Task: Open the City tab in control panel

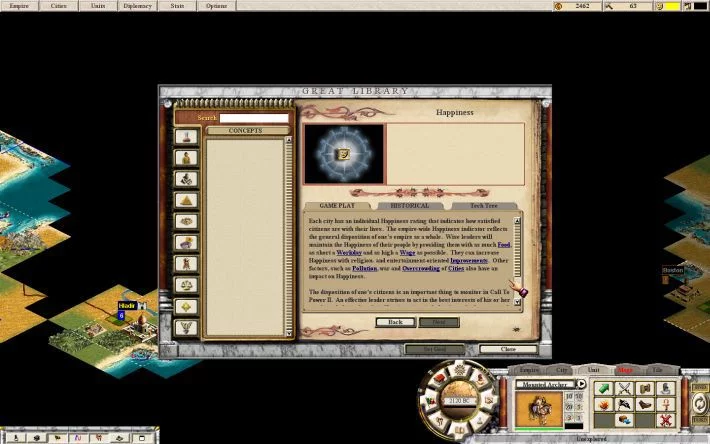Action: pyautogui.click(x=561, y=370)
